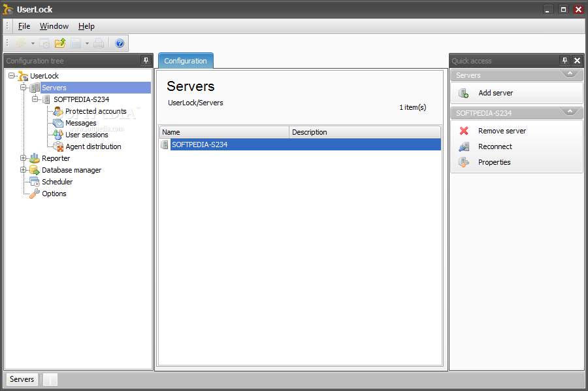Select the Database manager label in tree

tap(72, 170)
